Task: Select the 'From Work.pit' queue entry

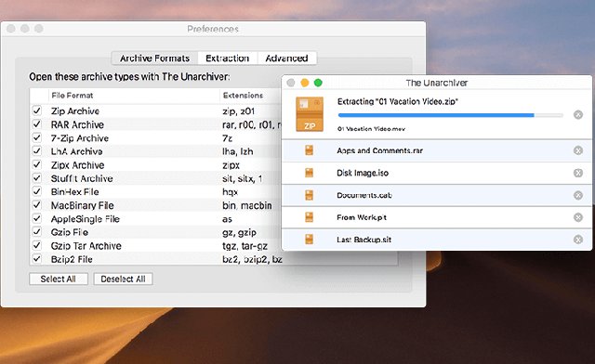Action: pos(437,217)
